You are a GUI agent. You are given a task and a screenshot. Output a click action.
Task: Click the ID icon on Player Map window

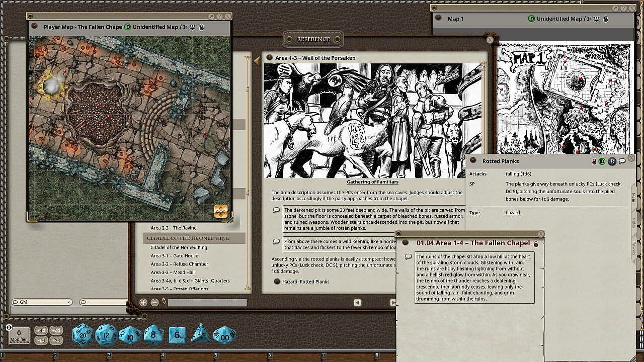[x=127, y=27]
